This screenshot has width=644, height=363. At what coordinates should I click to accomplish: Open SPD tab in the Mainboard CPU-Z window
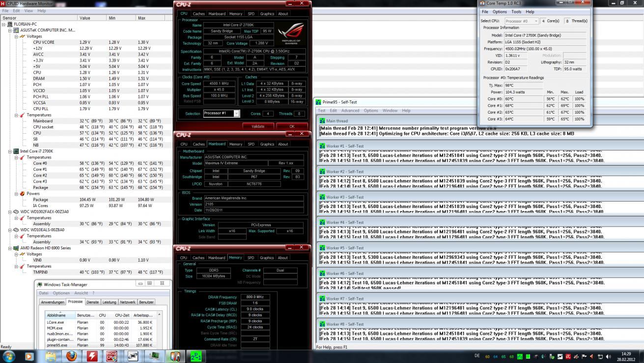coord(251,144)
